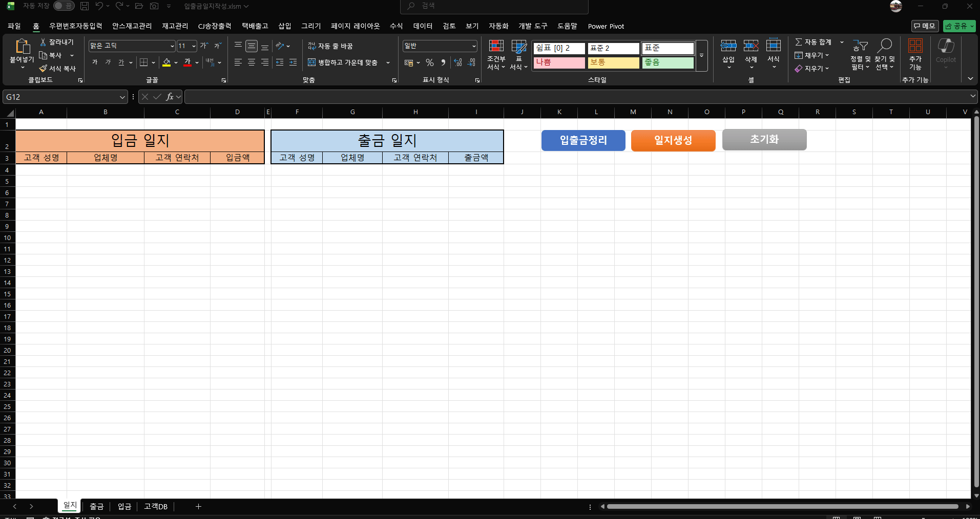980x519 pixels.
Task: Switch to the 고객DB sheet tab
Action: click(156, 506)
